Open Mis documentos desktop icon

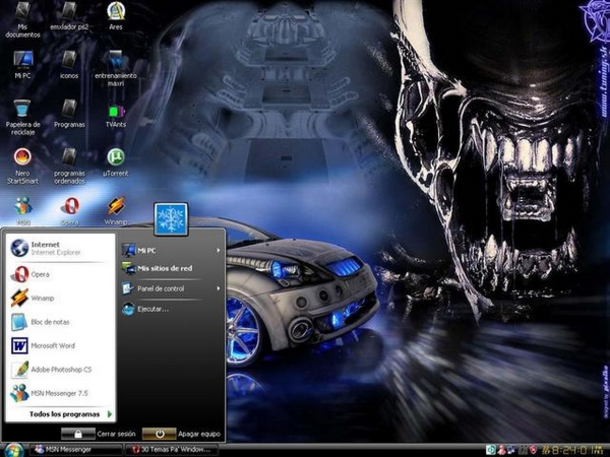click(23, 19)
